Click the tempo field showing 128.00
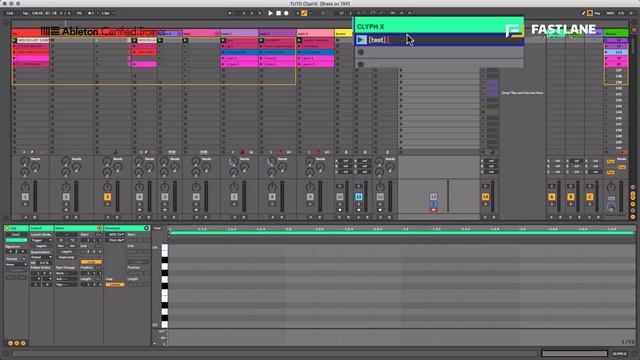The height and width of the screenshot is (360, 640). 37,13
